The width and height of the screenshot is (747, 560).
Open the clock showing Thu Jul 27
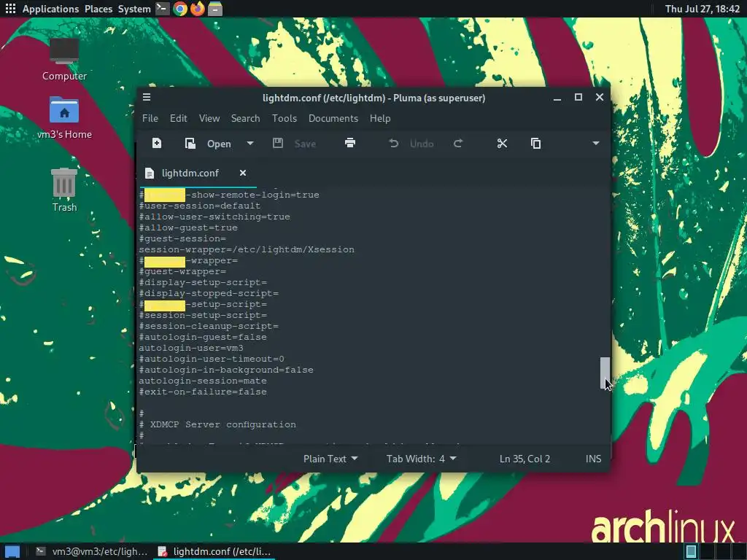pos(703,9)
